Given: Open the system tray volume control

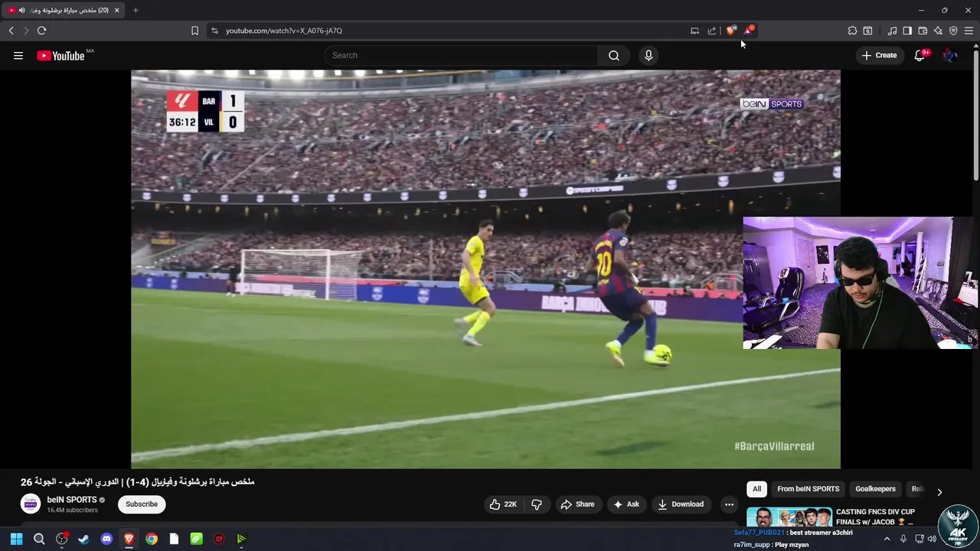Looking at the screenshot, I should [x=932, y=539].
